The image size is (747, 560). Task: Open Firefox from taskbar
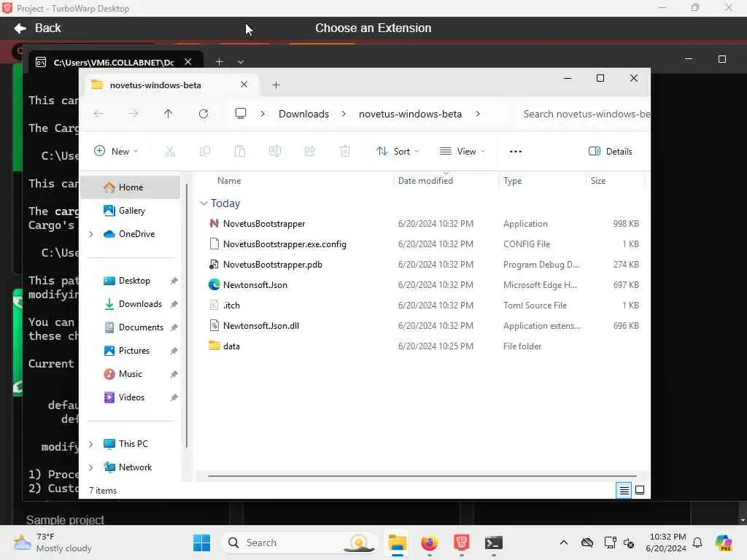429,542
